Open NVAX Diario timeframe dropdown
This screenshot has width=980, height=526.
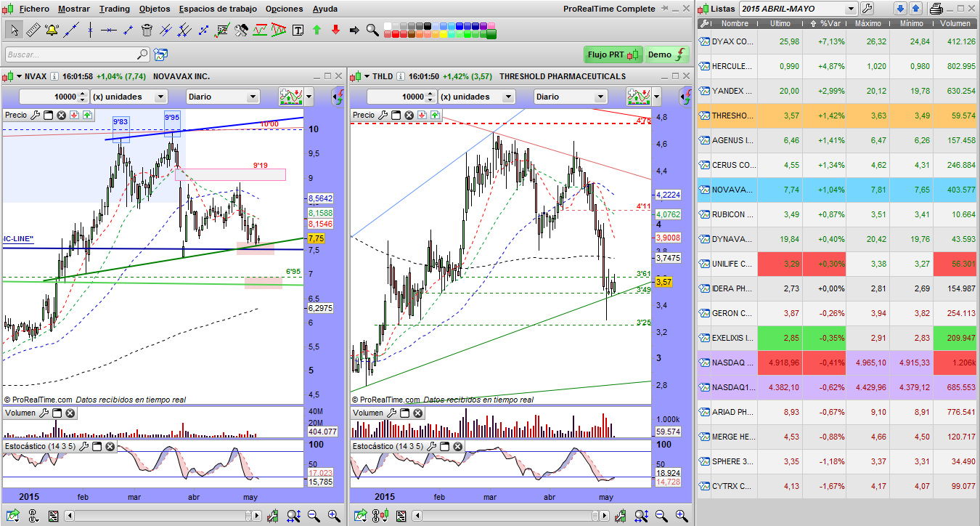tap(253, 97)
